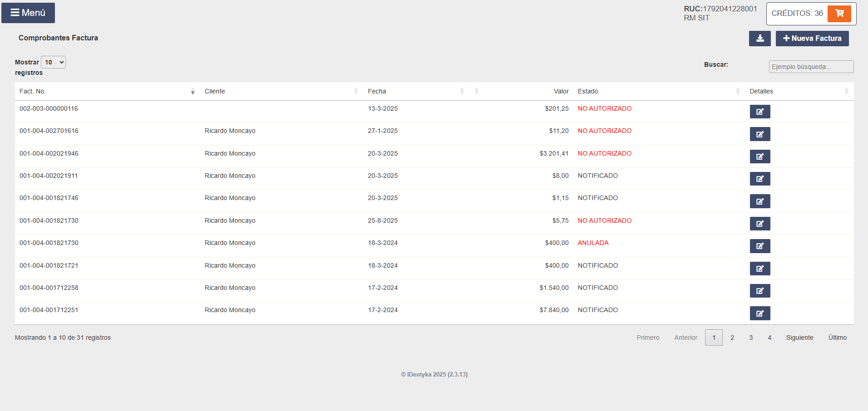Click the Nueva Factura button
The height and width of the screenshot is (411, 868).
[812, 39]
